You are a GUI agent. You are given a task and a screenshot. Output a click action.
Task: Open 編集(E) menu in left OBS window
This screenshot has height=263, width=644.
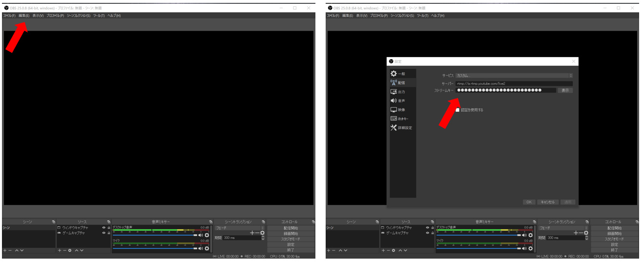tap(24, 16)
